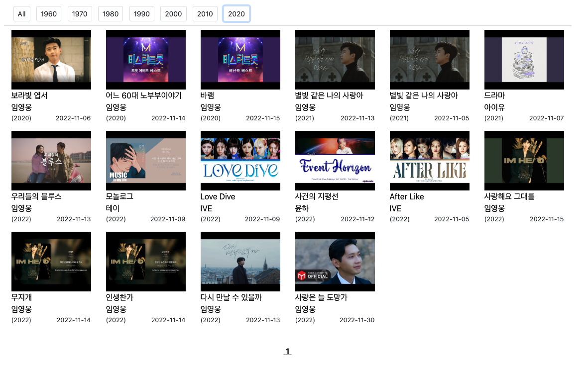Click date 2022-11-06 under 보라빛 엽서
This screenshot has width=588, height=367.
(73, 118)
